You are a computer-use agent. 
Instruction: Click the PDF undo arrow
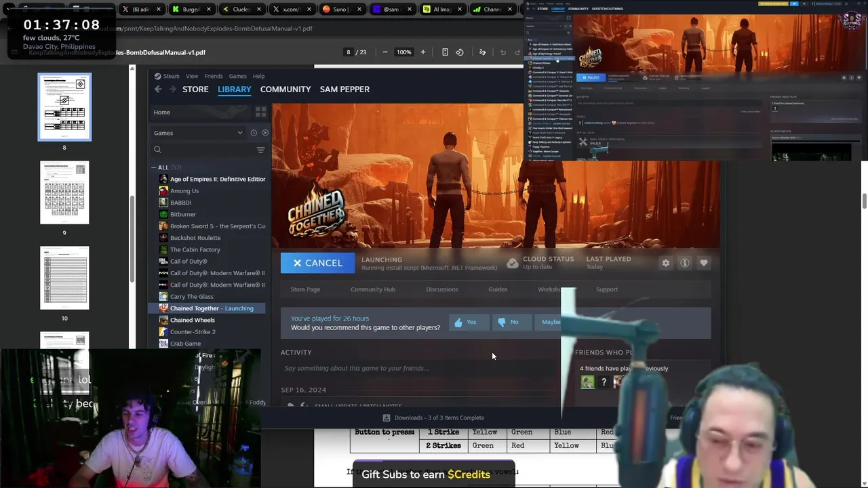click(503, 52)
